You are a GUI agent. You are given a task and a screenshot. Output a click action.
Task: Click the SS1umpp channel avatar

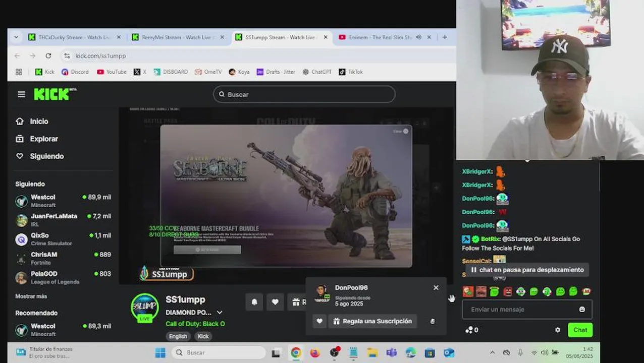[145, 307]
